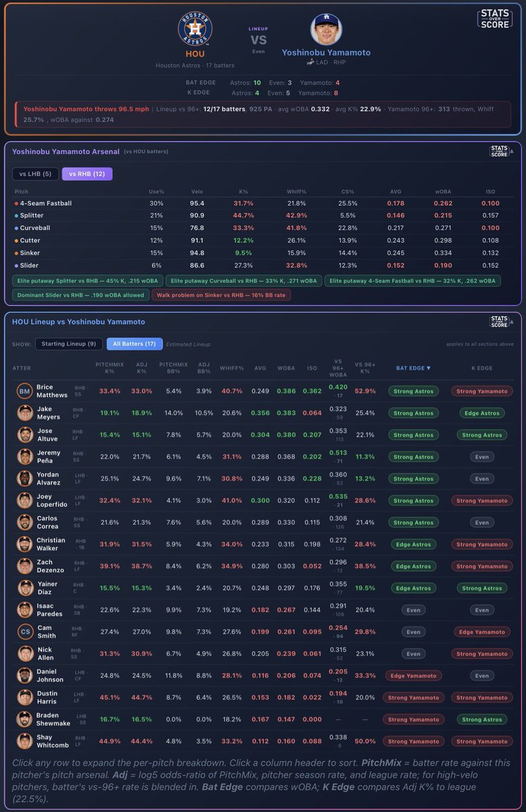This screenshot has height=812, width=526.
Task: Click Jeremy Peña player avatar
Action: coord(25,457)
